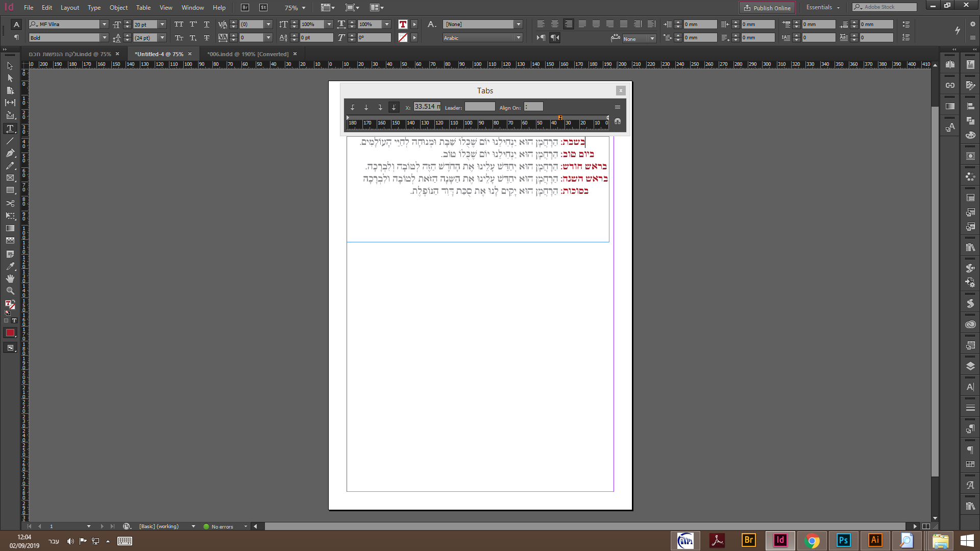This screenshot has width=980, height=551.
Task: Select the Pen tool
Action: [x=10, y=153]
